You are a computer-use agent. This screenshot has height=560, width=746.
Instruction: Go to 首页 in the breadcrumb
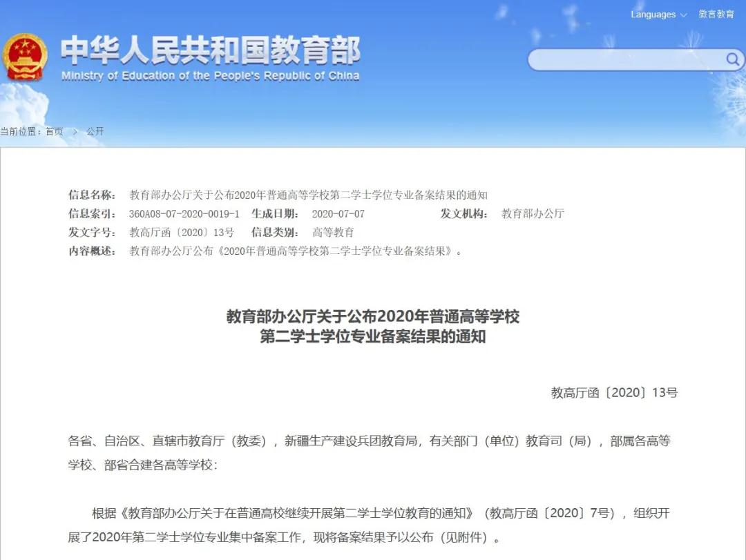click(x=54, y=131)
